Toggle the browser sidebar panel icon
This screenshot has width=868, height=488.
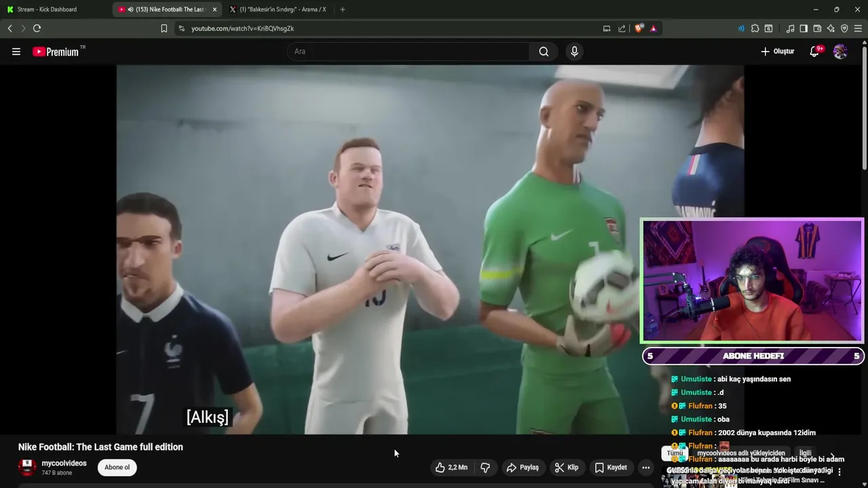coord(804,28)
